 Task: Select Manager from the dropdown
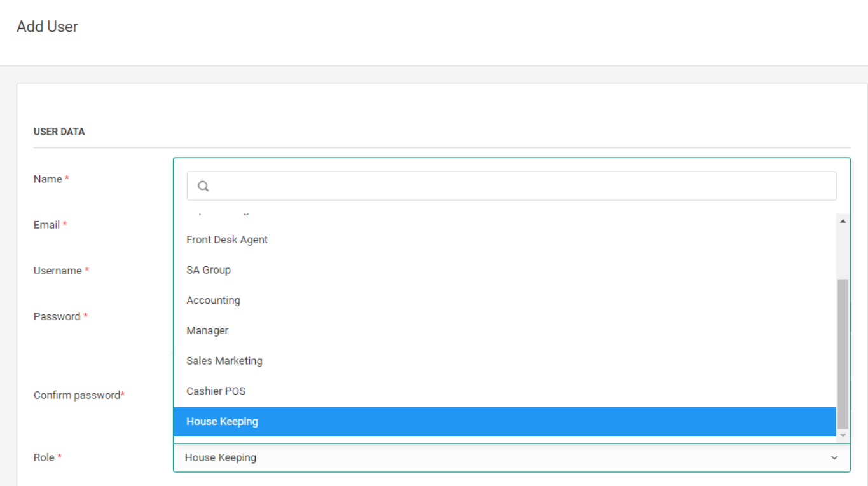[x=504, y=330]
